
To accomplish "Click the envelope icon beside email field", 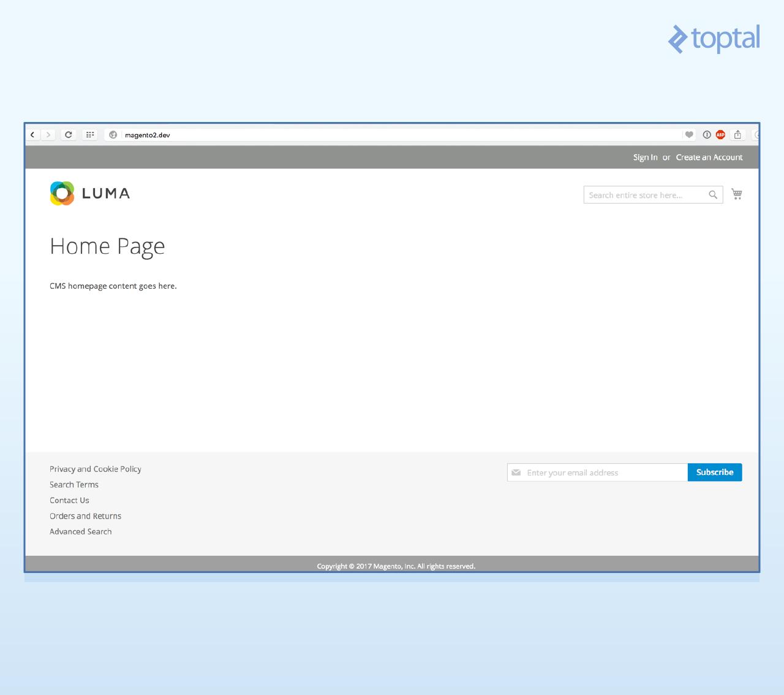I will tap(517, 472).
